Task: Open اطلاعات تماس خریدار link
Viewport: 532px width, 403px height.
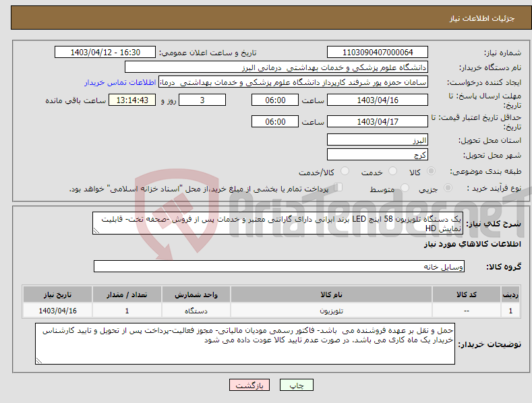Action: pyautogui.click(x=120, y=82)
